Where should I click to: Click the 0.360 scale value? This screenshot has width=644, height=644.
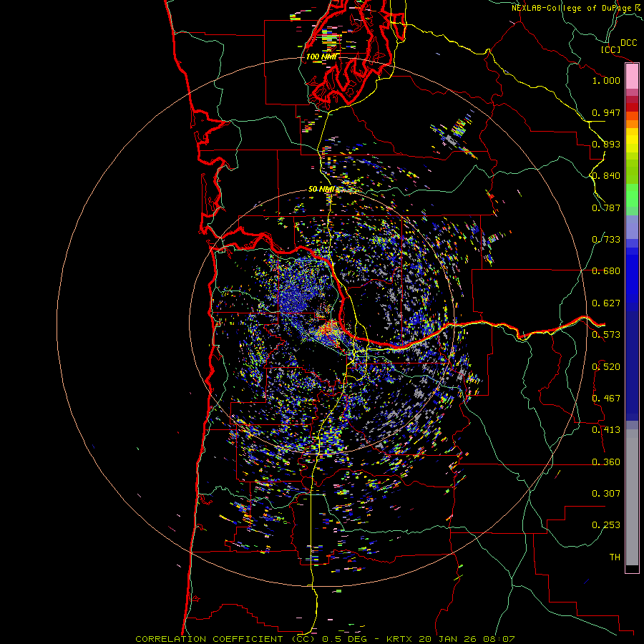606,462
